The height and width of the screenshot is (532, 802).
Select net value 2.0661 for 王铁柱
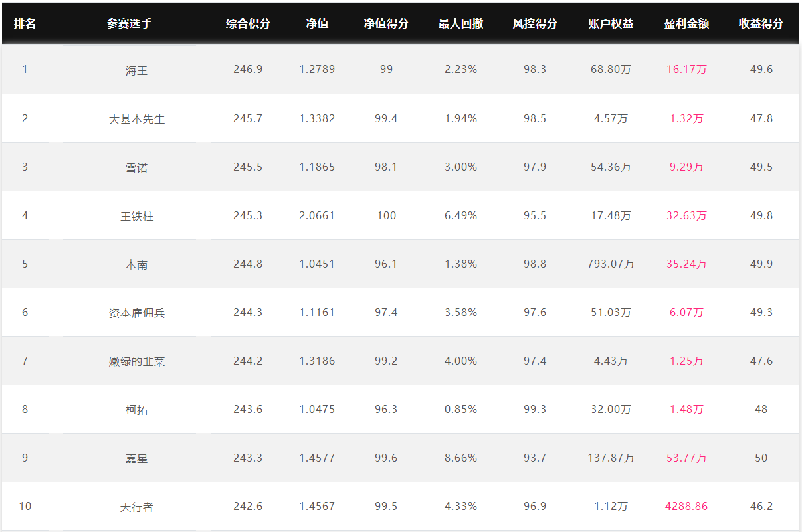pyautogui.click(x=317, y=215)
